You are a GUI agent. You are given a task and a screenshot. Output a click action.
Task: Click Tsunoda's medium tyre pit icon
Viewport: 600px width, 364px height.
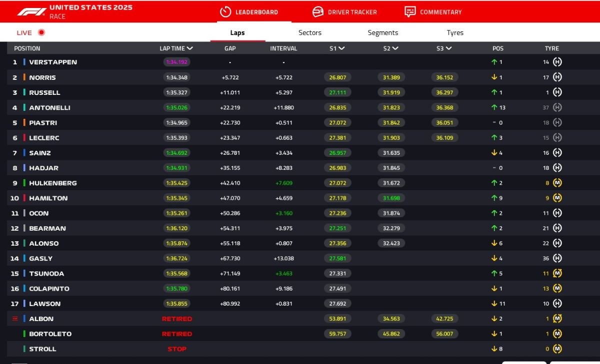pyautogui.click(x=557, y=274)
